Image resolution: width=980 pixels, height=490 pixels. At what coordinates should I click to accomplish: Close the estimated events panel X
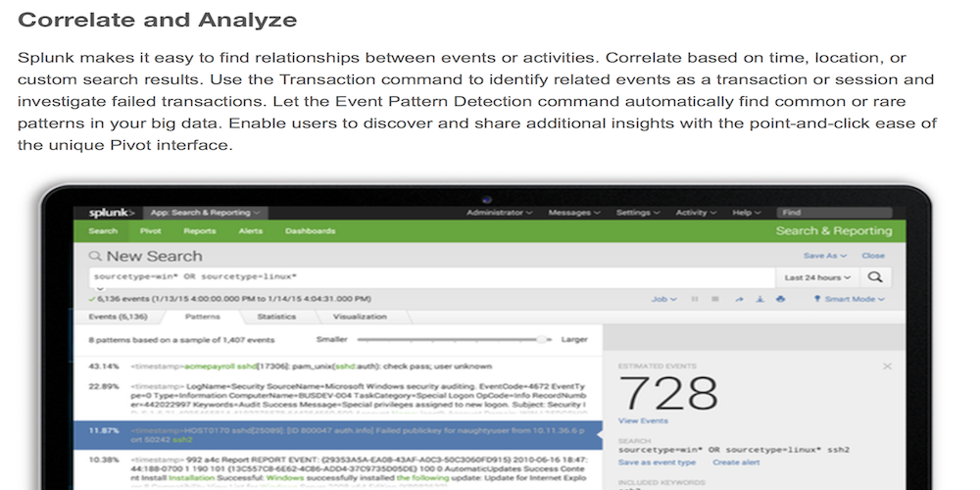[x=887, y=367]
